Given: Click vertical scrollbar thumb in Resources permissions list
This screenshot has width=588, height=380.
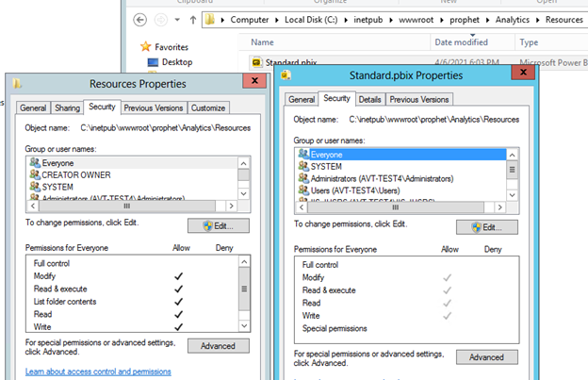Looking at the screenshot, I should point(244,289).
